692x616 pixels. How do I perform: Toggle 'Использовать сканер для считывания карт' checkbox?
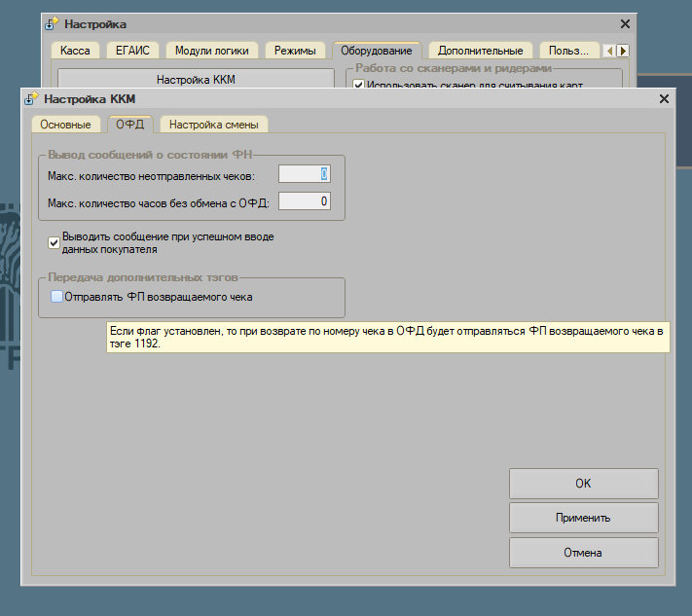[358, 86]
